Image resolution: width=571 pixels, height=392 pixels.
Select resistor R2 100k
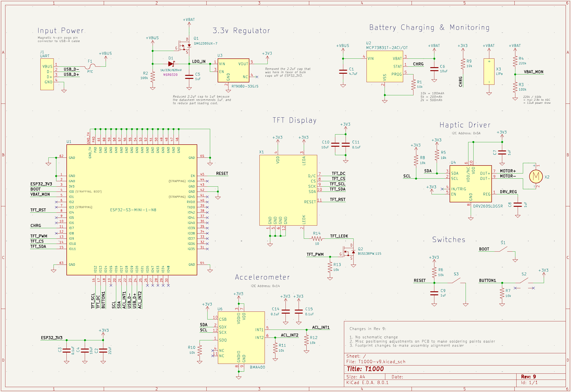tap(153, 77)
